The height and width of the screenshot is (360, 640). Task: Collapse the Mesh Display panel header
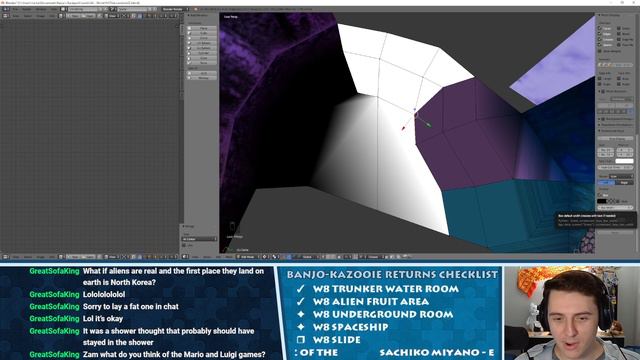click(609, 15)
